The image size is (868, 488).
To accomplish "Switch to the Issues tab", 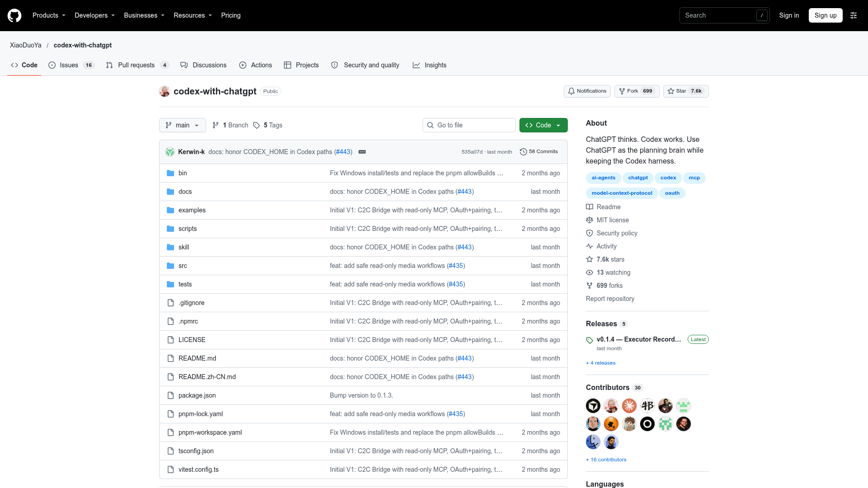I will click(x=71, y=65).
